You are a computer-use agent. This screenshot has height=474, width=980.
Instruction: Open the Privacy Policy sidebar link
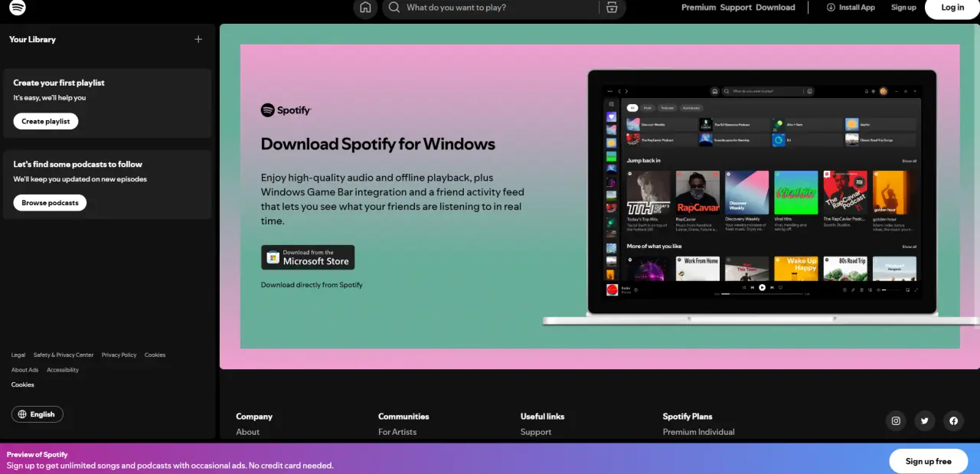pyautogui.click(x=119, y=355)
